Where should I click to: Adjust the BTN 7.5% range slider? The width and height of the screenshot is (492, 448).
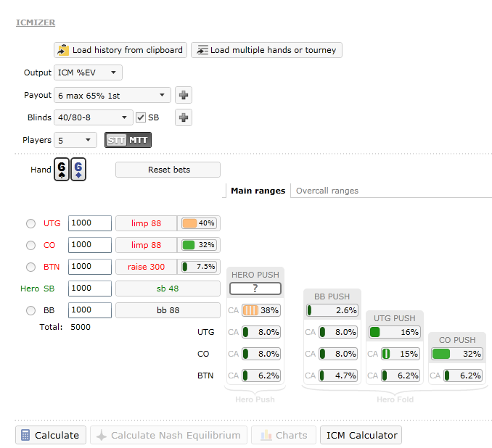[199, 267]
